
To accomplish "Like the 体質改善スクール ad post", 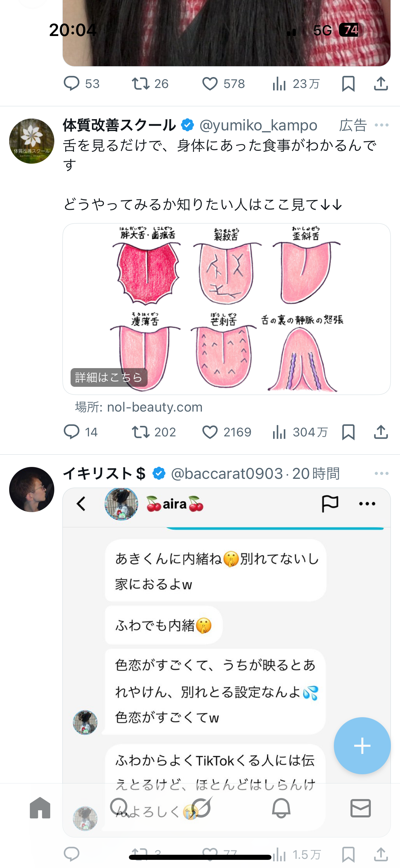I will click(210, 432).
